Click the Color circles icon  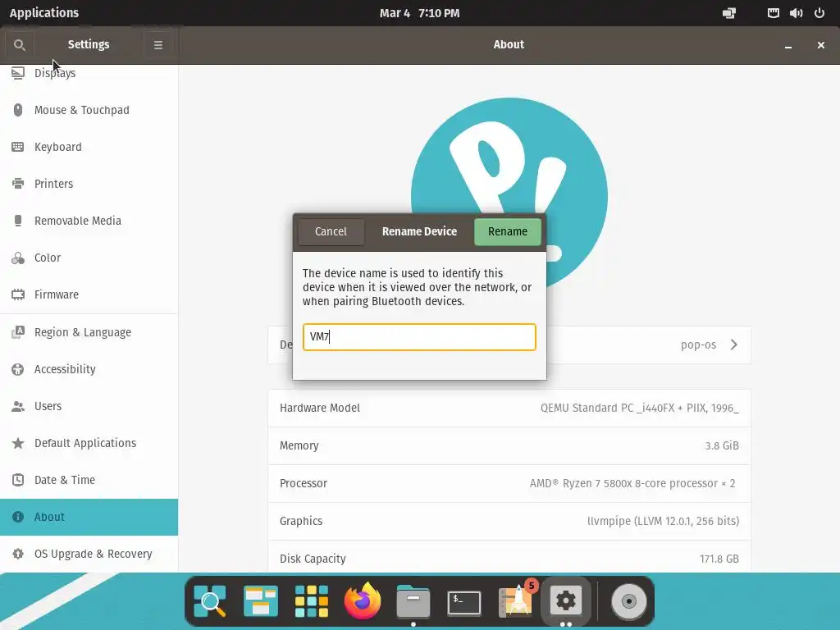[18, 258]
